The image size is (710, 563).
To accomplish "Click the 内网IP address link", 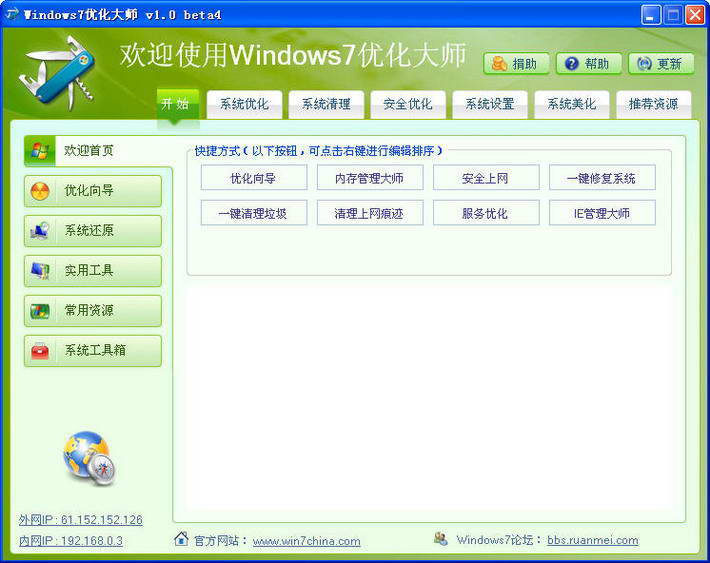I will point(71,541).
